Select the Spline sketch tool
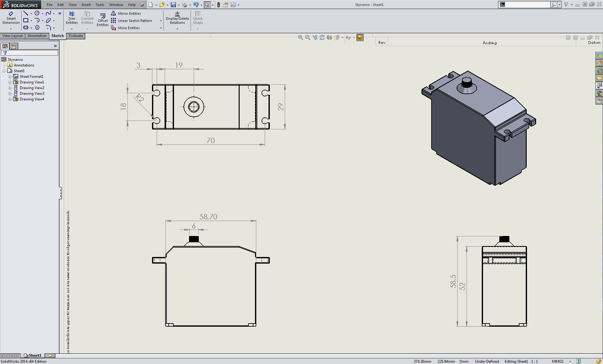 48,13
